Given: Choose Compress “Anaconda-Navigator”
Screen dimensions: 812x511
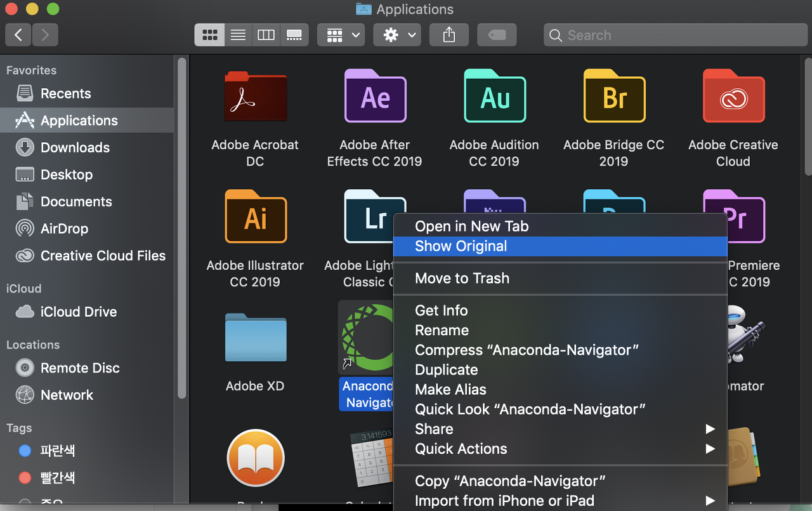Looking at the screenshot, I should tap(560, 350).
